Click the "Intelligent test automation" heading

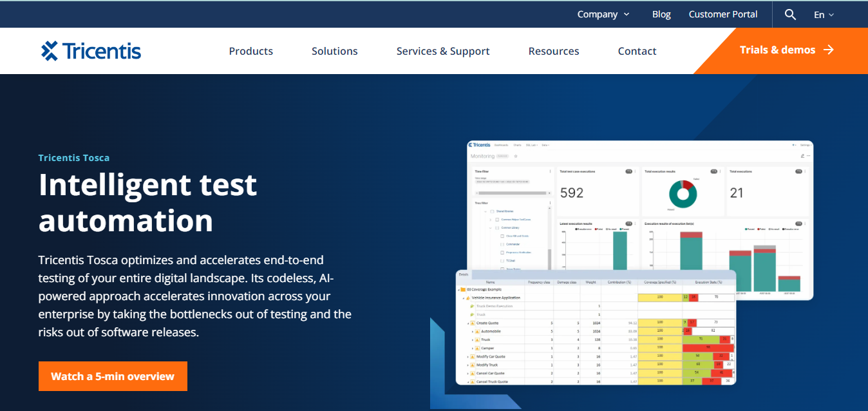tap(148, 203)
